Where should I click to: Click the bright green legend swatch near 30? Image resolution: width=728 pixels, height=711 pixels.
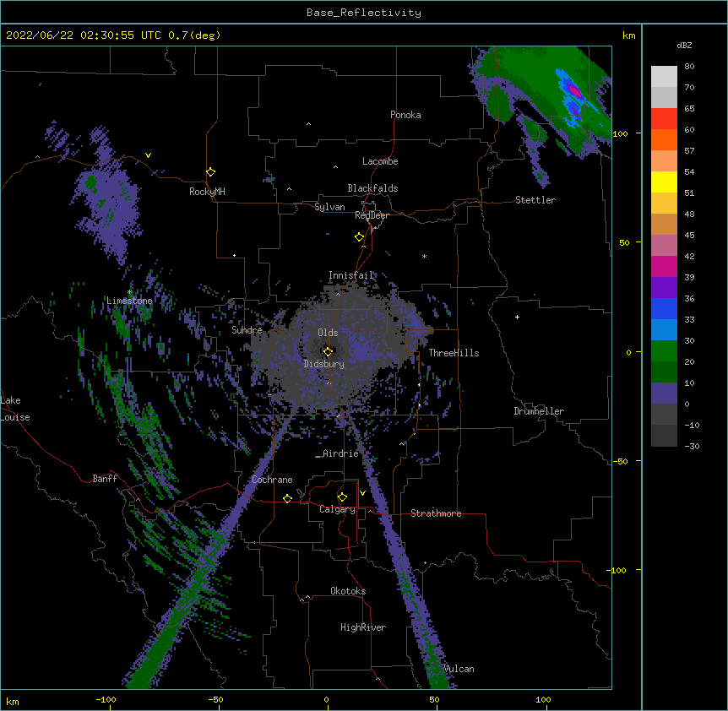(x=664, y=351)
